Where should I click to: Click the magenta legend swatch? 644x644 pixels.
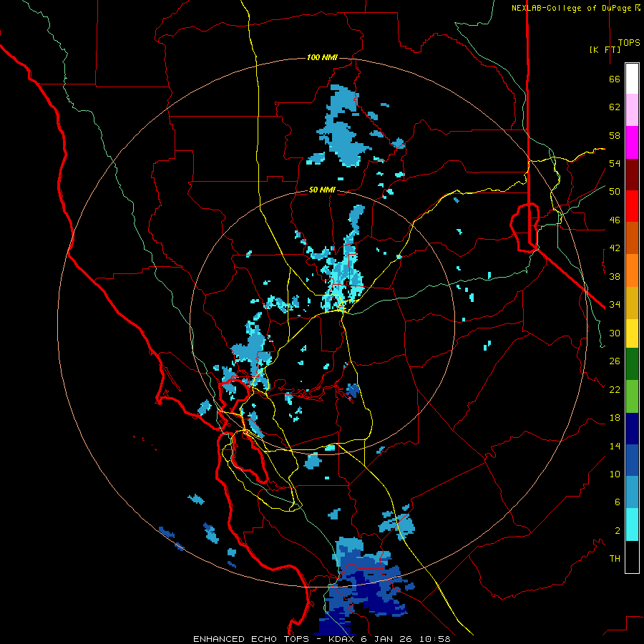coord(632,142)
